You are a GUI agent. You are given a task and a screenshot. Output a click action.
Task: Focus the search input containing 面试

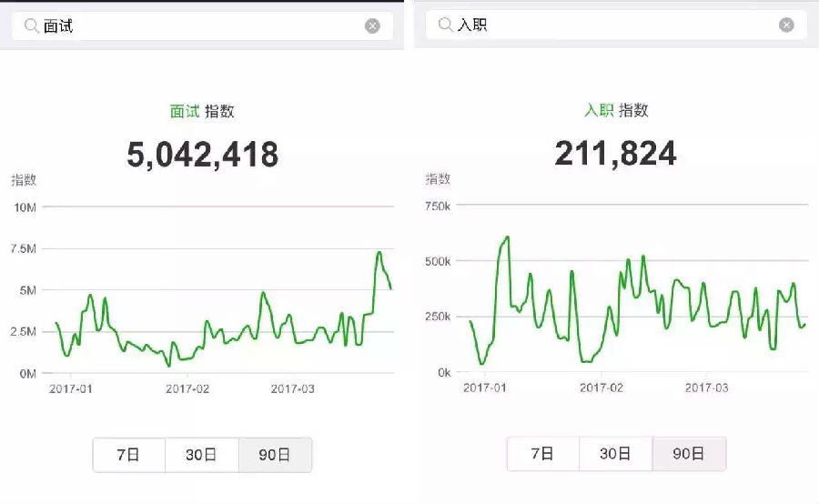coord(202,26)
